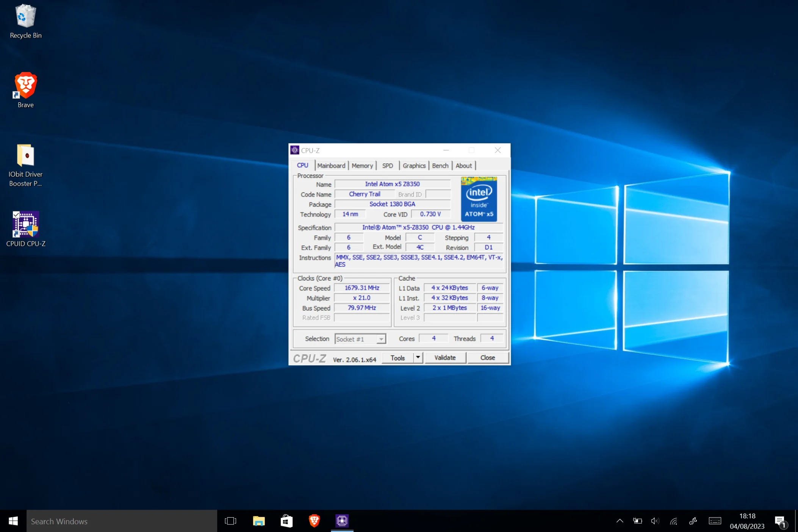Select the CPUID CPU-Z desktop icon

25,225
